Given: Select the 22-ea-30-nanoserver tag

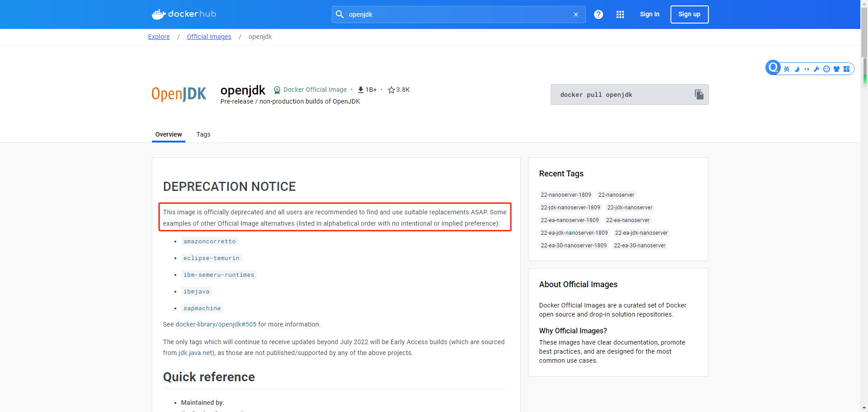Looking at the screenshot, I should coord(640,246).
